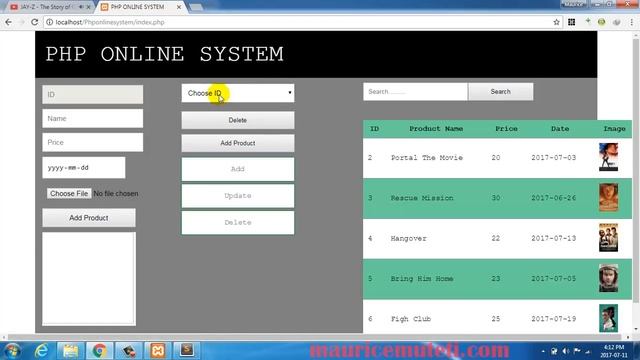Image resolution: width=640 pixels, height=360 pixels.
Task: Click the Choose File button
Action: [69, 193]
